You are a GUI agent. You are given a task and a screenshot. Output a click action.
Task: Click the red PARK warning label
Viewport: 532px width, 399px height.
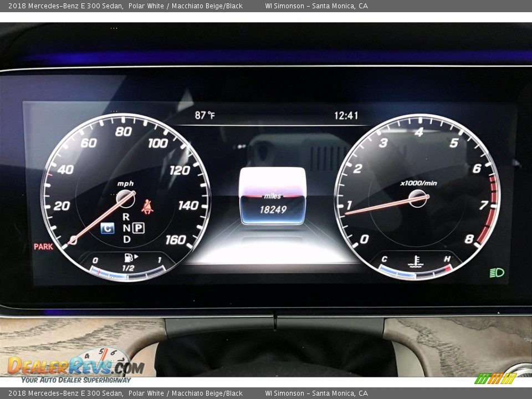tap(43, 247)
